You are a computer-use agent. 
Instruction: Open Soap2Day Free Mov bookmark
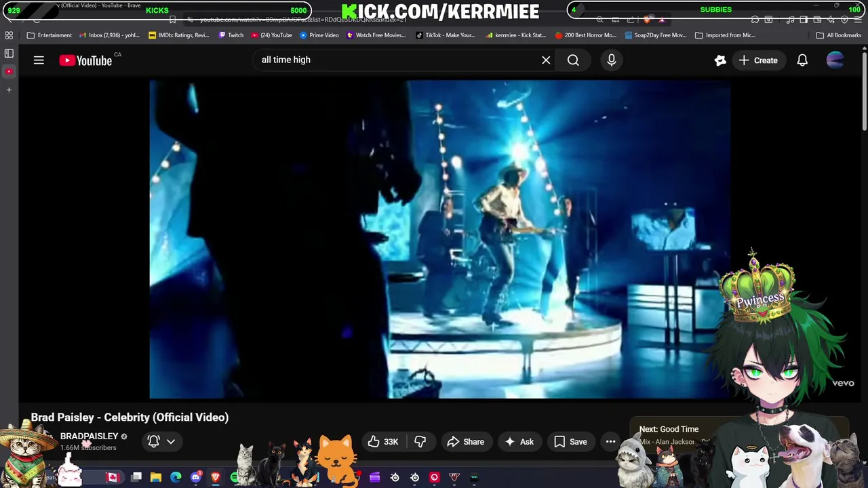[x=656, y=35]
